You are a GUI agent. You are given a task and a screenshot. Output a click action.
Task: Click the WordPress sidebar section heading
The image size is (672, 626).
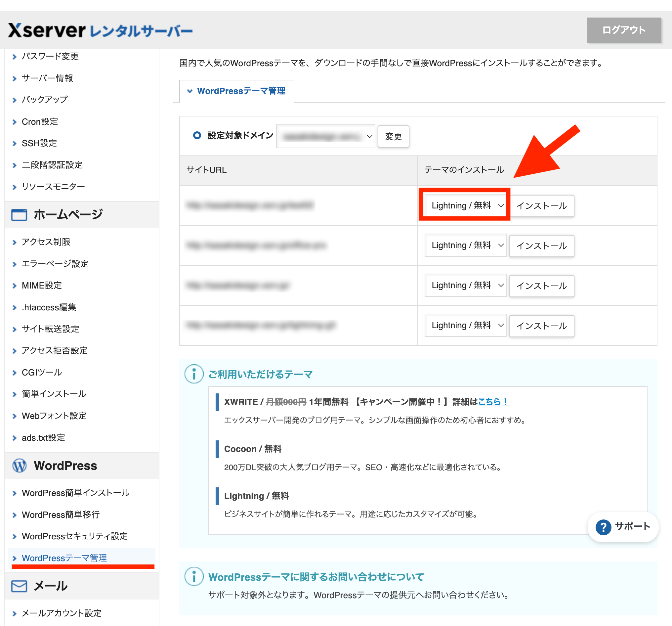(x=65, y=465)
